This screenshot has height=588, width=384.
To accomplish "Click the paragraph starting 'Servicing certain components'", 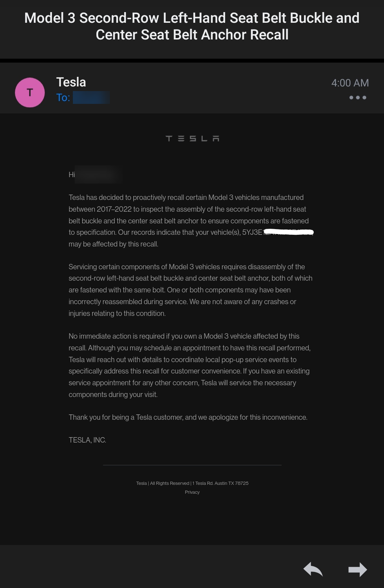I will coord(190,290).
